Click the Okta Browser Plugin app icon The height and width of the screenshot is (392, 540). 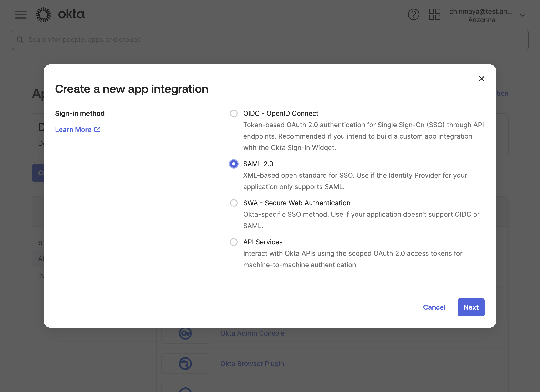tap(185, 363)
